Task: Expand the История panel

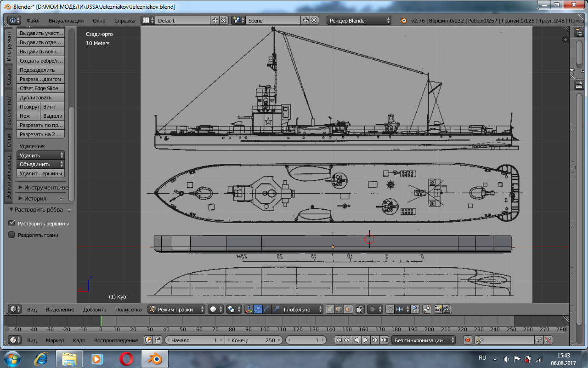Action: (35, 198)
